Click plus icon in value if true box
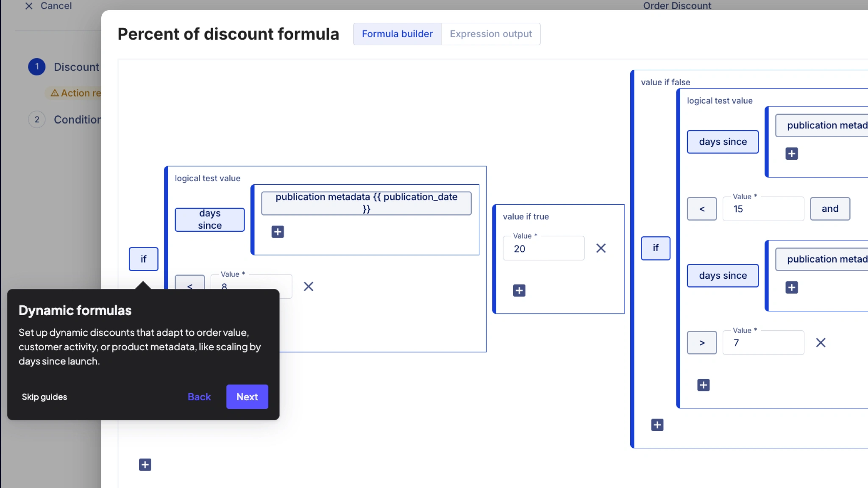Screen dimensions: 868x488 click(x=519, y=291)
